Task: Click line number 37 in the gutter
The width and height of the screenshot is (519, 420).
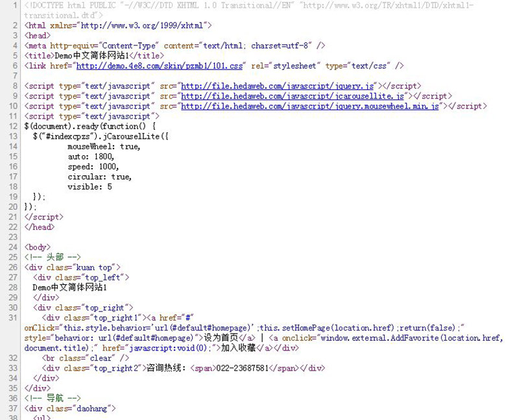Action: 13,408
